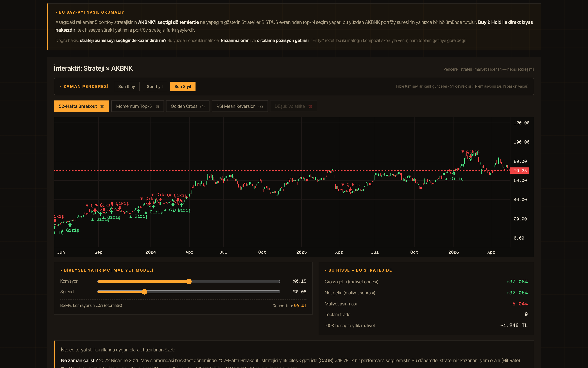Click the Komisyon slider handle

[189, 282]
